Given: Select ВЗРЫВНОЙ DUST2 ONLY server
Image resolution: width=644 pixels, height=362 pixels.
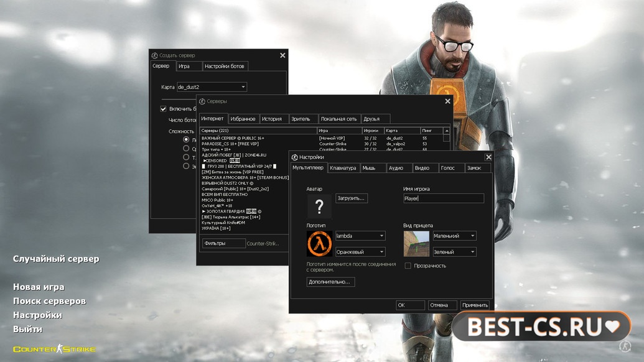Looking at the screenshot, I should 245,183.
